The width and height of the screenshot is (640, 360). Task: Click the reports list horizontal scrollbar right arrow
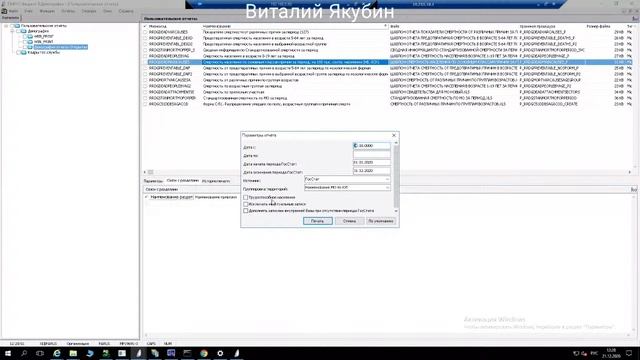(x=629, y=172)
